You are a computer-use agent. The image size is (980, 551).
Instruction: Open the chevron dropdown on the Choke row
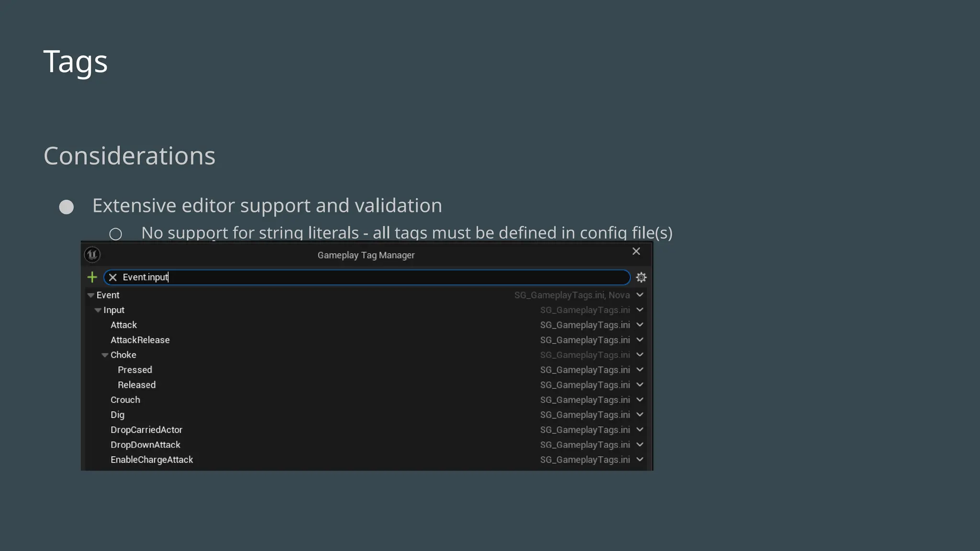coord(640,354)
